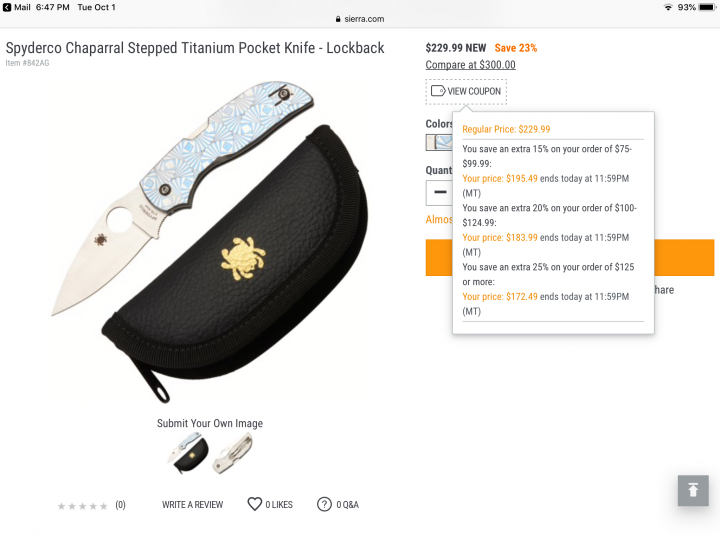Select the knife with pouch thumbnail

[189, 453]
